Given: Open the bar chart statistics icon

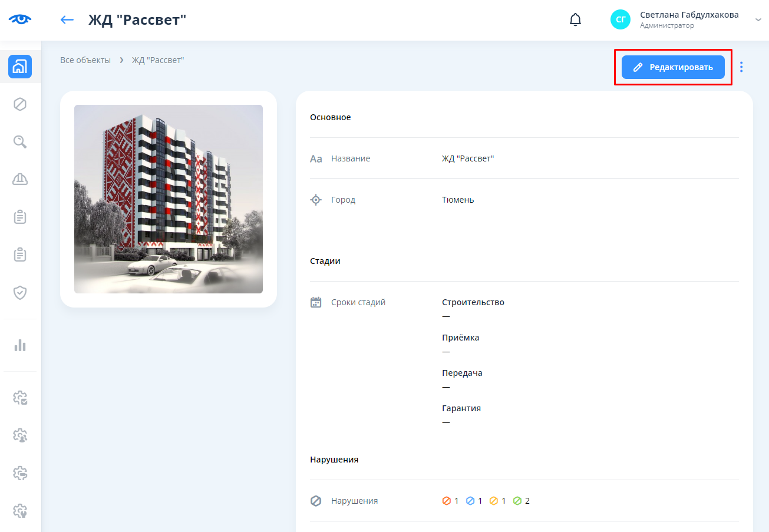Looking at the screenshot, I should [x=20, y=345].
